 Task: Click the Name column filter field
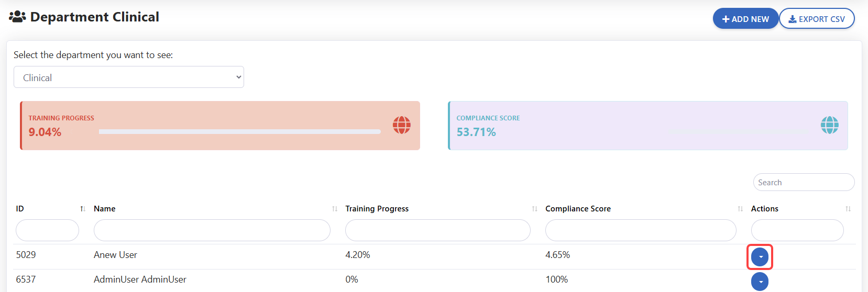212,230
